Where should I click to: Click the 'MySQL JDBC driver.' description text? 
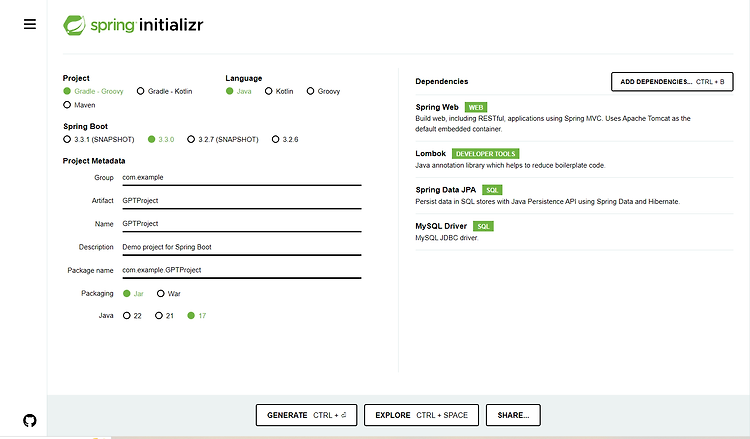click(447, 238)
